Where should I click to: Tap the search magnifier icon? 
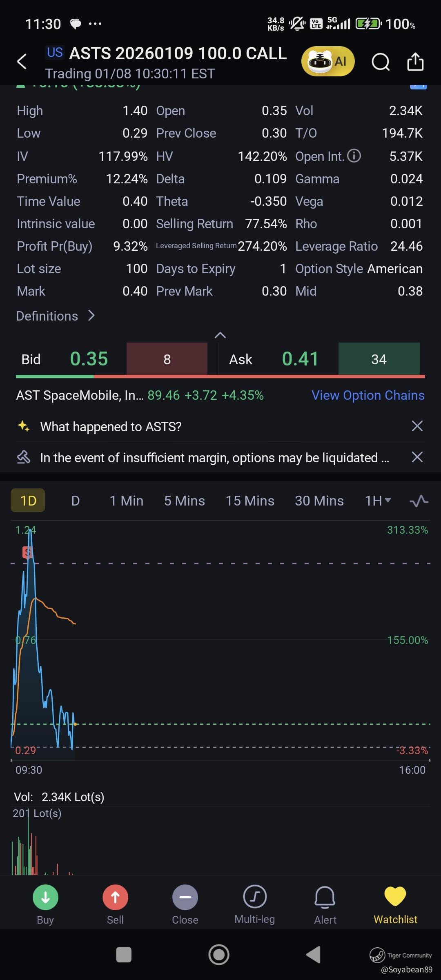coord(380,62)
